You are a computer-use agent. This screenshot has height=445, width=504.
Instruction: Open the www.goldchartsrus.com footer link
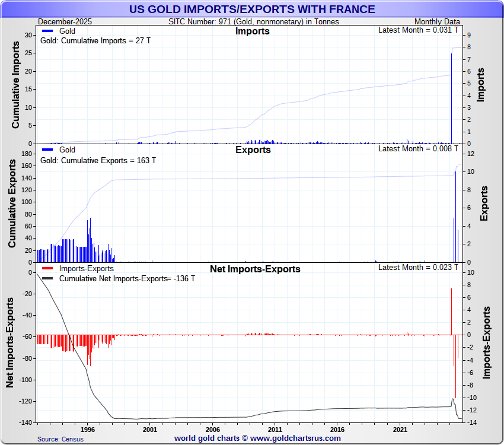click(296, 438)
